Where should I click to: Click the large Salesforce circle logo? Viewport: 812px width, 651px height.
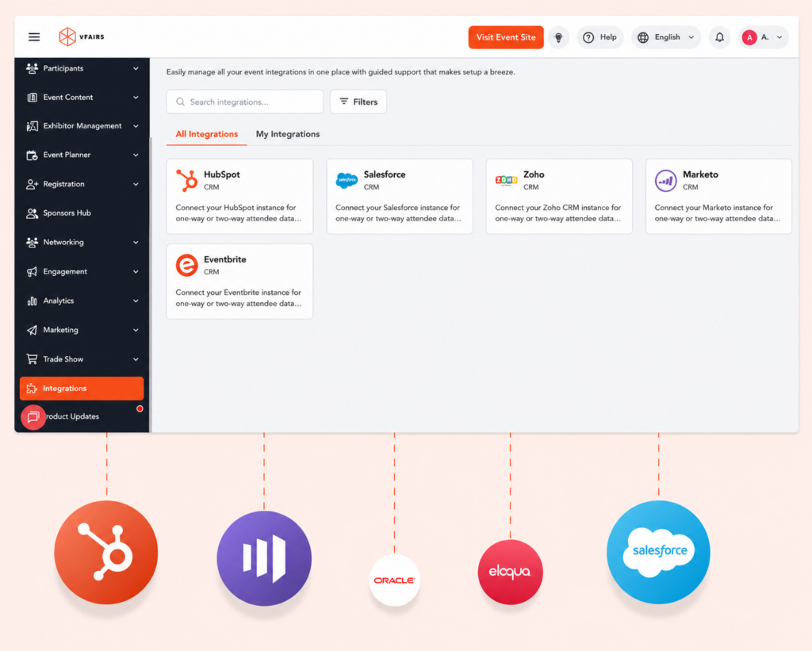(658, 552)
